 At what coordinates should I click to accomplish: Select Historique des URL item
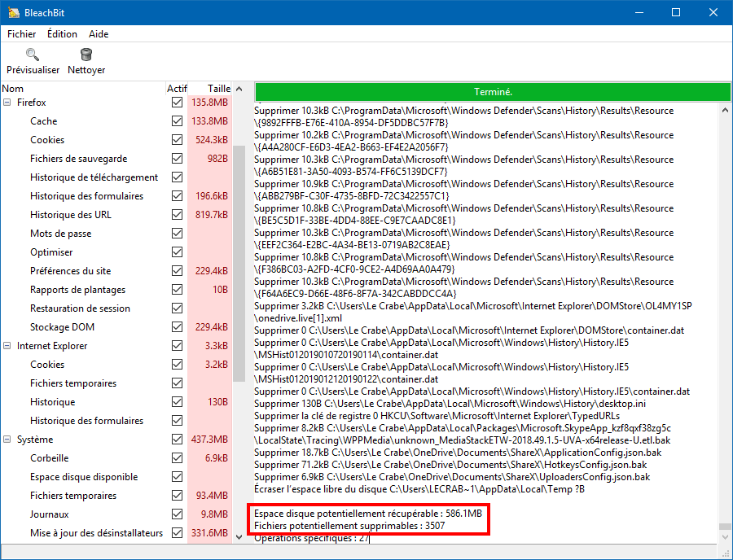[x=71, y=214]
